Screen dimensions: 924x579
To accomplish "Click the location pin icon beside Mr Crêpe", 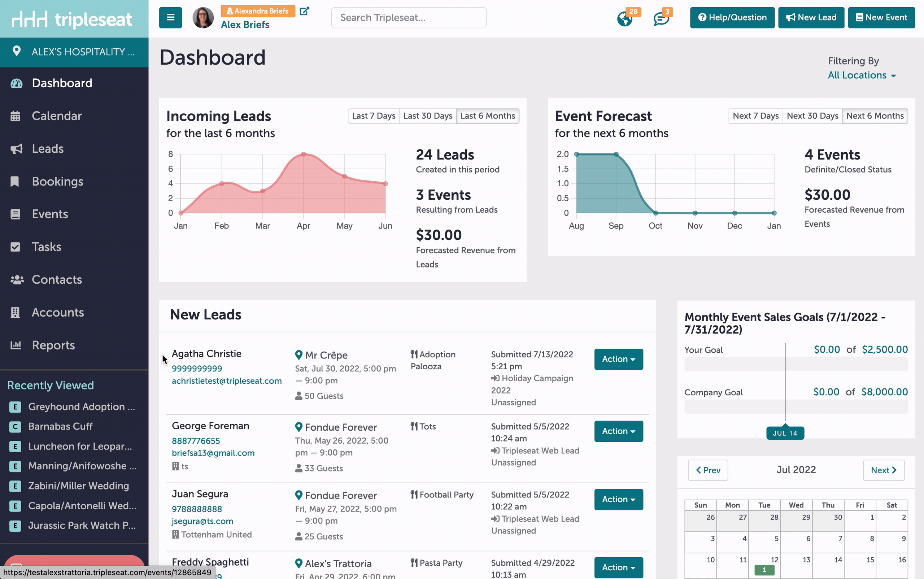I will pyautogui.click(x=299, y=355).
